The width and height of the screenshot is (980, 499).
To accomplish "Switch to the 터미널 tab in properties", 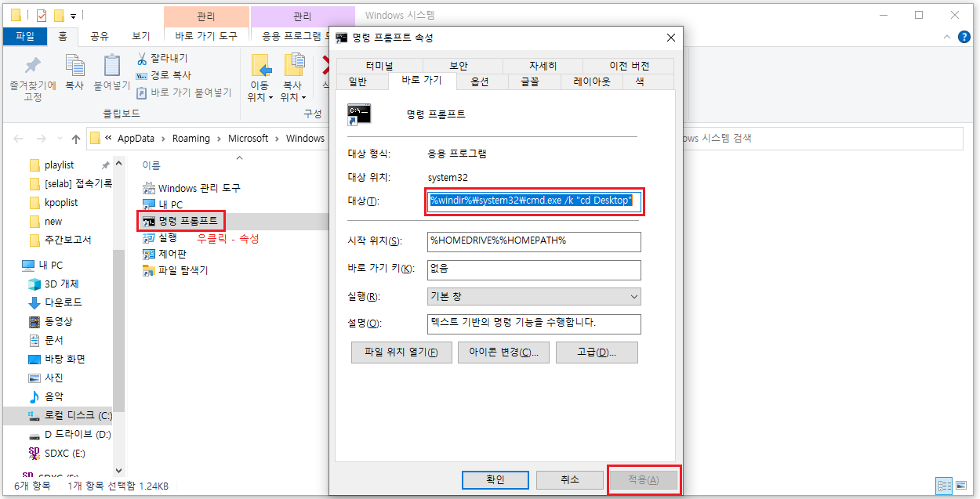I will [x=379, y=66].
